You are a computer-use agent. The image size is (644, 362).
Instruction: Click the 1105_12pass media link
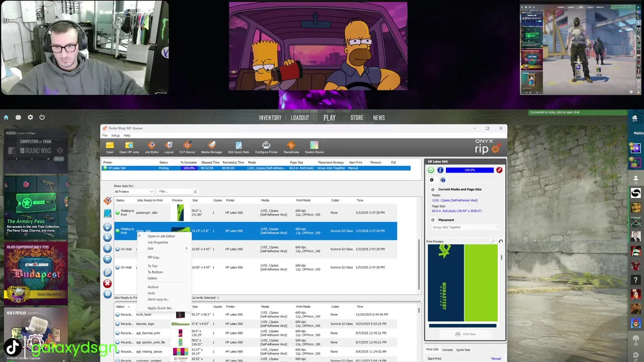pos(454,200)
